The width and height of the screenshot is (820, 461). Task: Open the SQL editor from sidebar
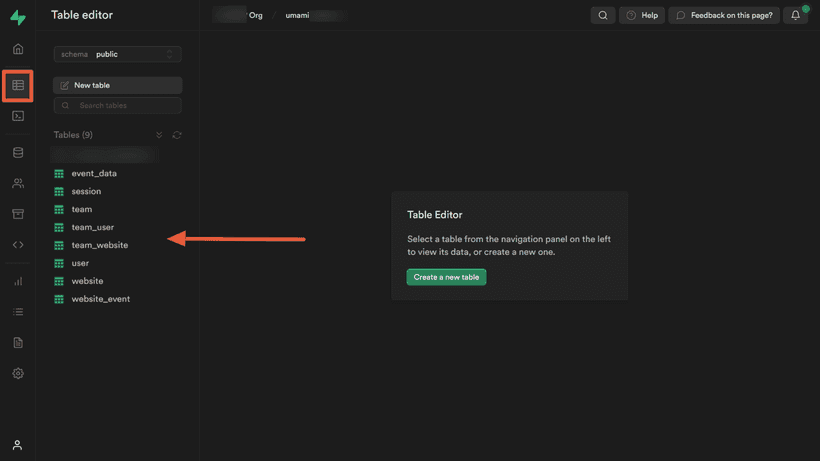(x=18, y=116)
